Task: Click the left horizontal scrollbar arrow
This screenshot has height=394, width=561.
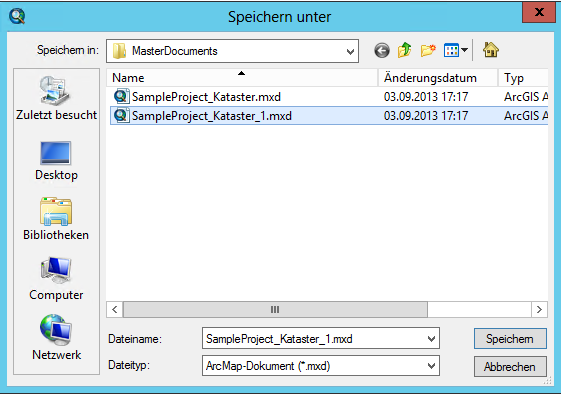Action: point(114,309)
